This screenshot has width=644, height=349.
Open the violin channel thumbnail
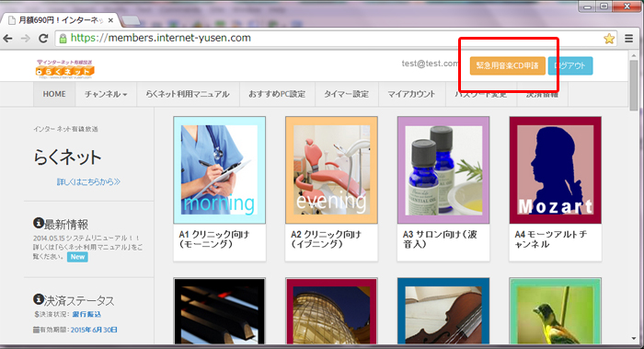point(443,311)
